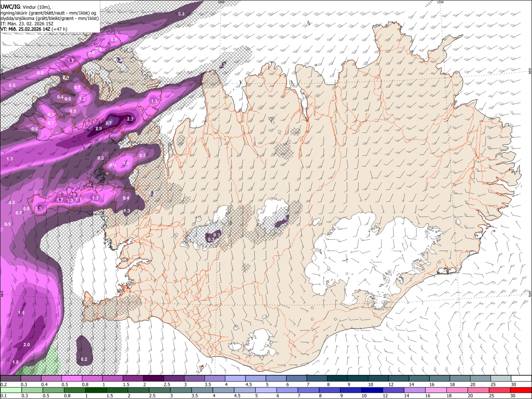The width and height of the screenshot is (532, 399).
Task: Click the royal blue swatch labeled 9 in rain legend
Action: click(x=350, y=390)
